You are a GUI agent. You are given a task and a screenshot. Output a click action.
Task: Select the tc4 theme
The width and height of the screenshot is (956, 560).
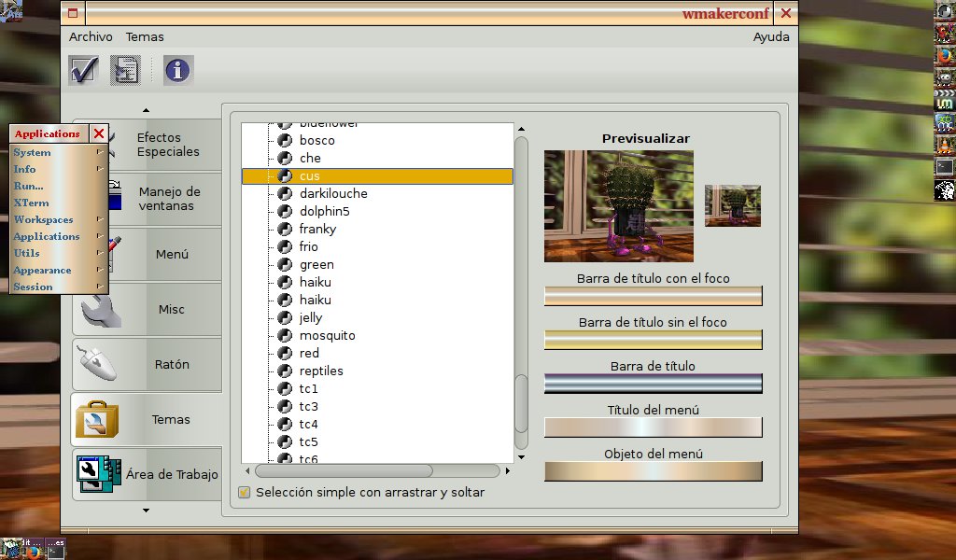[308, 424]
